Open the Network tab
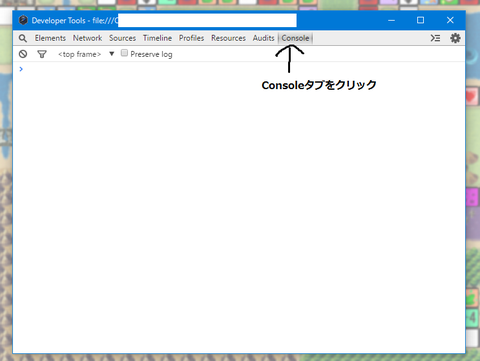480x361 pixels. tap(87, 38)
